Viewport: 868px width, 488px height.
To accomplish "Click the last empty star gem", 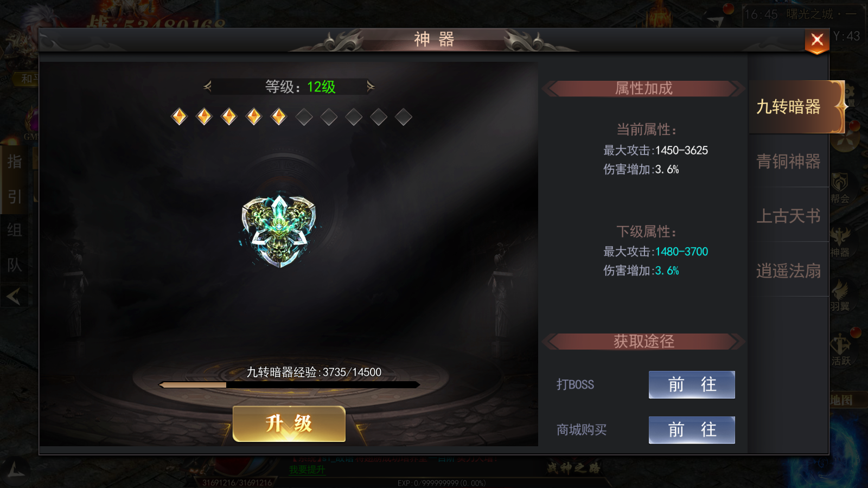I will (x=404, y=117).
